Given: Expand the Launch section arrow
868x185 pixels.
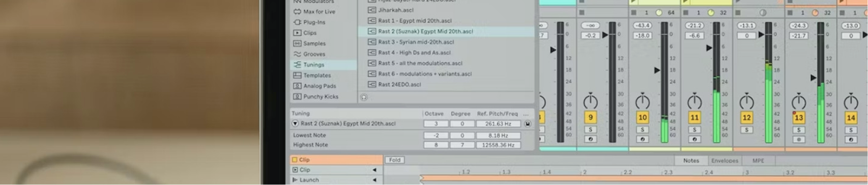Looking at the screenshot, I should point(374,180).
